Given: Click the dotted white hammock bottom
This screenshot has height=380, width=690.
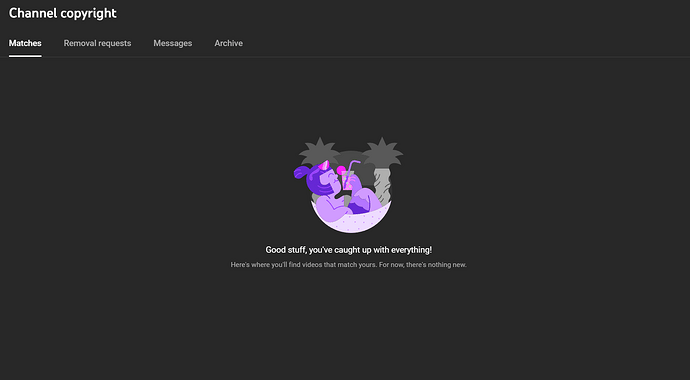Looking at the screenshot, I should [351, 222].
